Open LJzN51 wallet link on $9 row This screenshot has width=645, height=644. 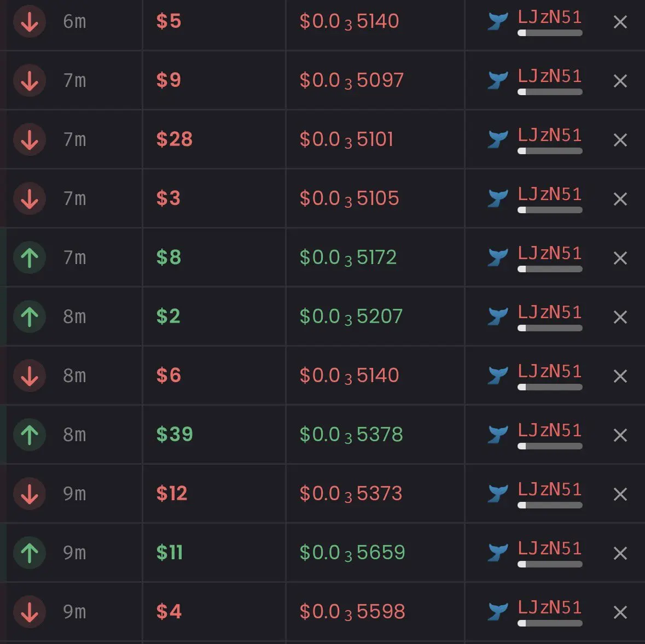point(550,76)
